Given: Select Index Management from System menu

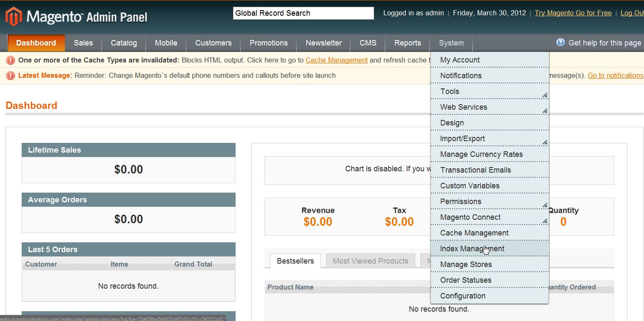Looking at the screenshot, I should [472, 249].
